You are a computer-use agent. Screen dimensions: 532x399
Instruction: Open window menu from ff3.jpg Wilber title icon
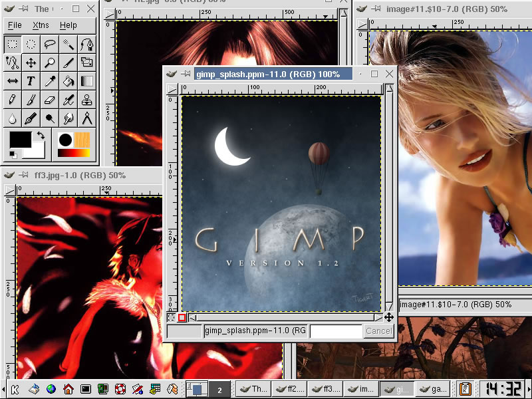coord(9,176)
